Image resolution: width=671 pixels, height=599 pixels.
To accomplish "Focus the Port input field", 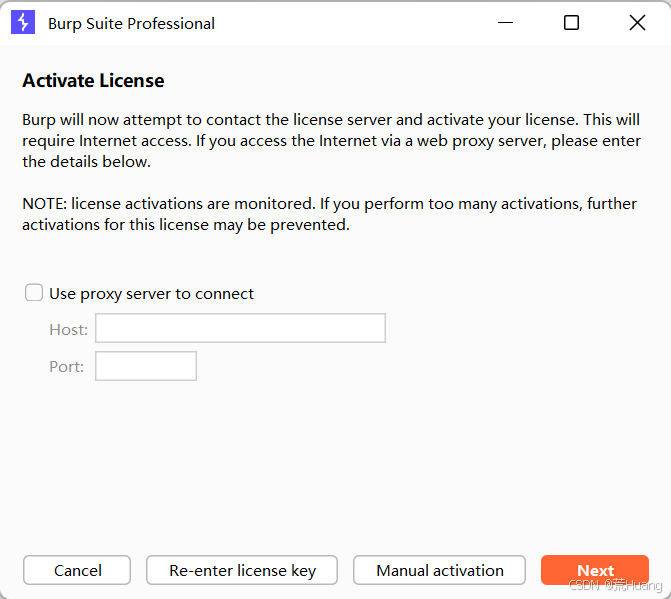I will tap(146, 366).
